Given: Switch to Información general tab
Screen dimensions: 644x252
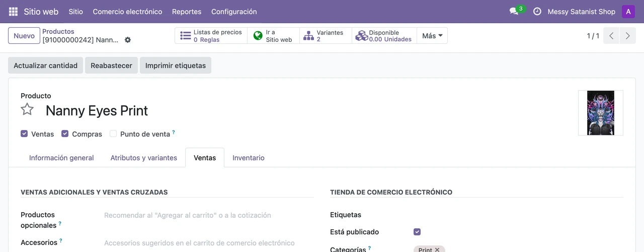Looking at the screenshot, I should tap(61, 158).
